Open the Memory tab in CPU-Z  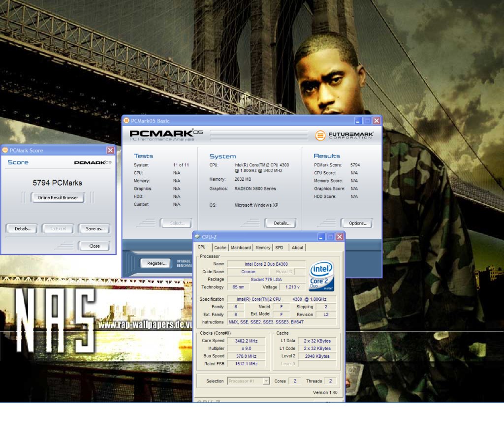tap(263, 248)
